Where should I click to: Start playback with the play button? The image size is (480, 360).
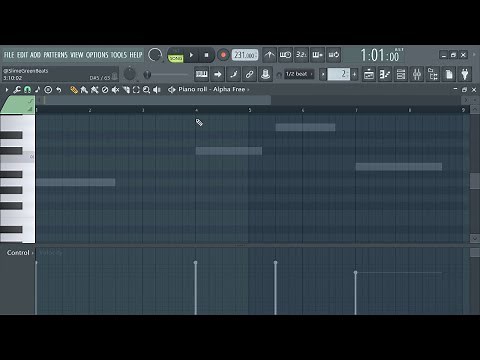191,55
